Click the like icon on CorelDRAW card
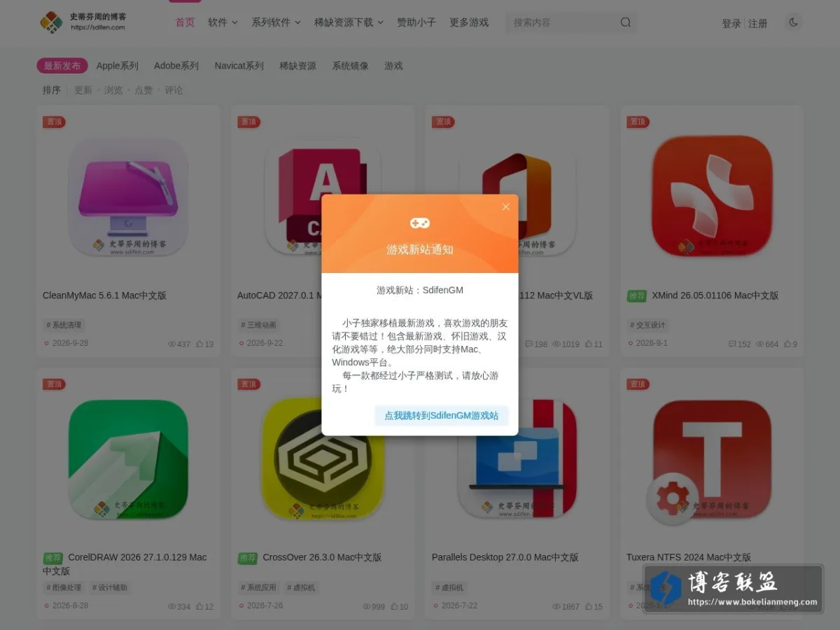Viewport: 840px width, 630px height. tap(199, 606)
